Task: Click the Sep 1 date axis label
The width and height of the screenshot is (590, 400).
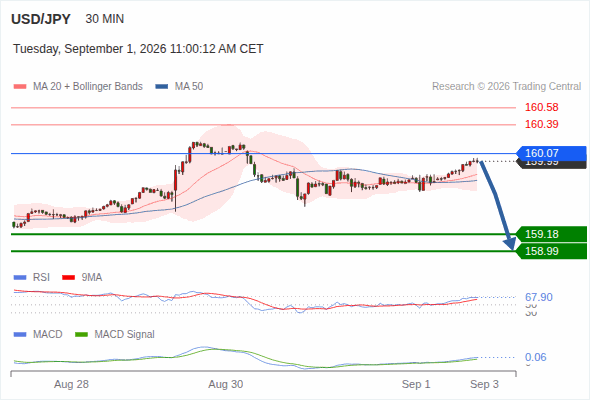Action: point(416,384)
